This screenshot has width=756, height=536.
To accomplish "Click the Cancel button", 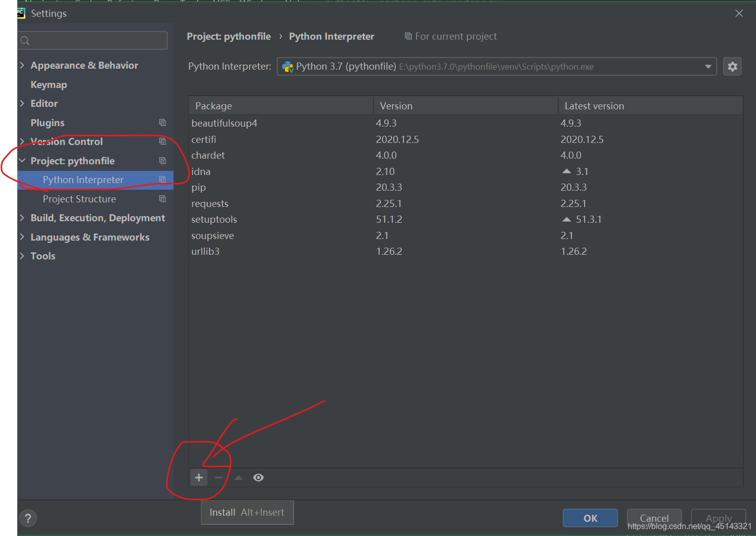I will click(654, 518).
